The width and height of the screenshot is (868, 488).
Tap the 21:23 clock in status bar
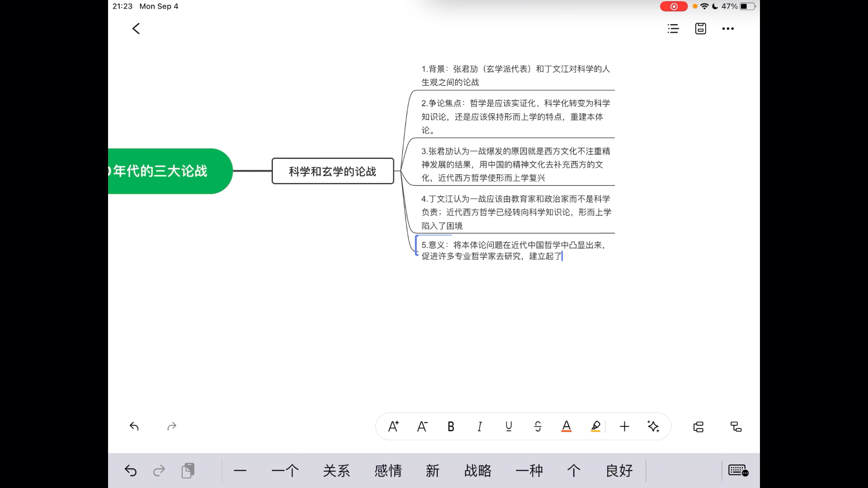pyautogui.click(x=123, y=6)
